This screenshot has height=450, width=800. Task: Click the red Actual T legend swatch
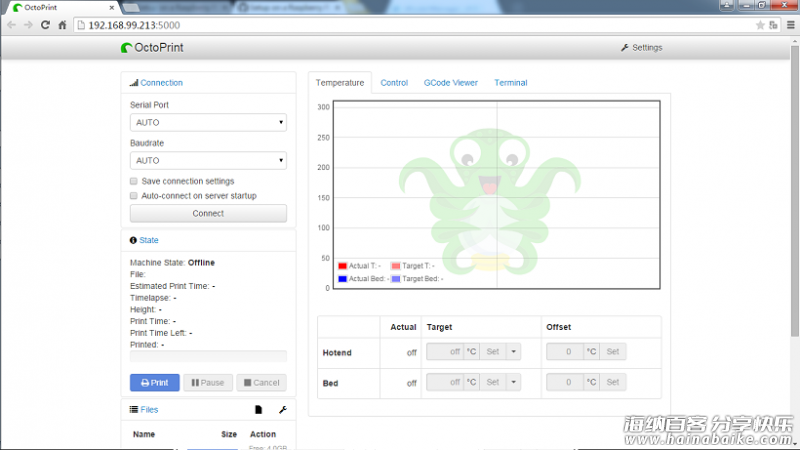342,266
